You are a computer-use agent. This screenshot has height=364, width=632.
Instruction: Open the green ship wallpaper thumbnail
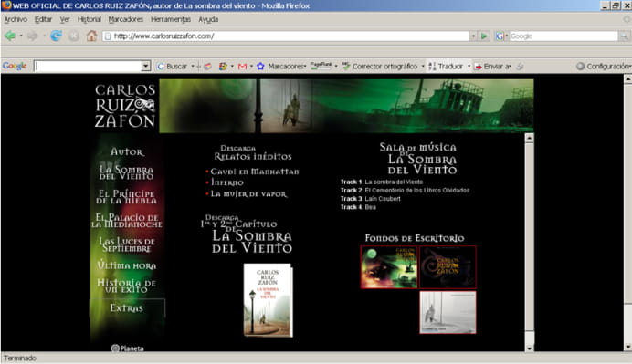389,267
